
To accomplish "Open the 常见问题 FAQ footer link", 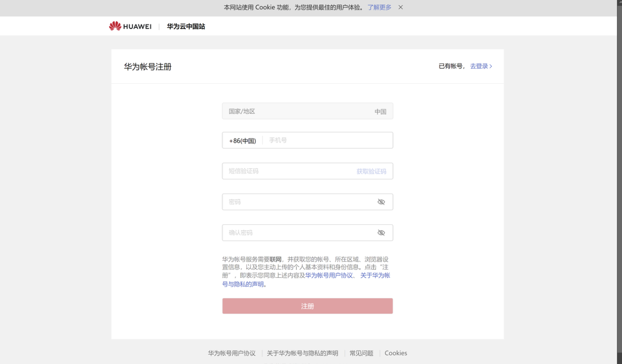I will click(361, 353).
